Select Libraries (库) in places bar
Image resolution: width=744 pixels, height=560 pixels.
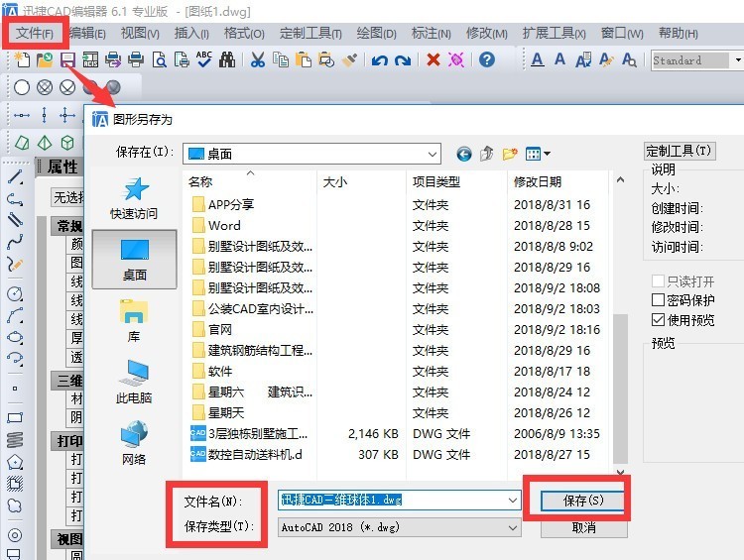click(134, 321)
